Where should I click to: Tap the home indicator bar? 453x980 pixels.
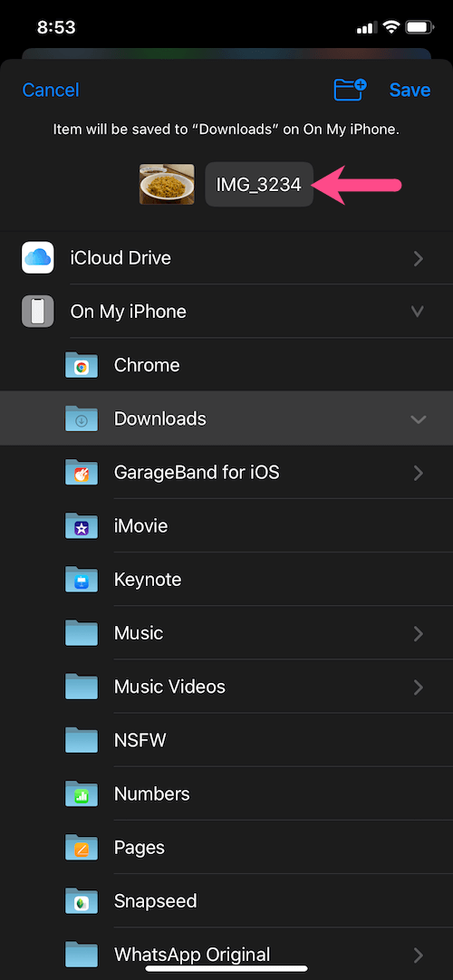[226, 969]
